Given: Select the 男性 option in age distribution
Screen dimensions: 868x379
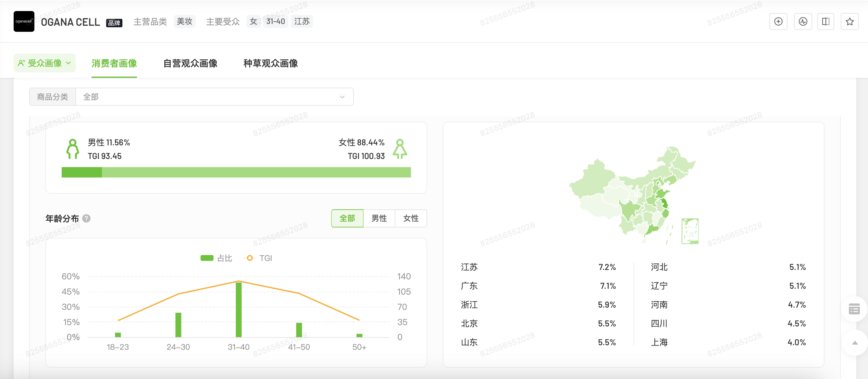Looking at the screenshot, I should [x=379, y=218].
